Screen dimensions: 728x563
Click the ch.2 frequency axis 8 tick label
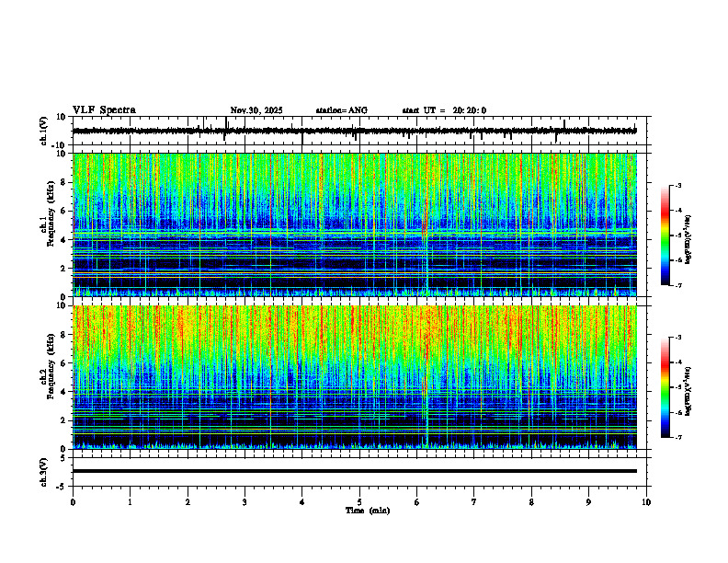coord(63,335)
